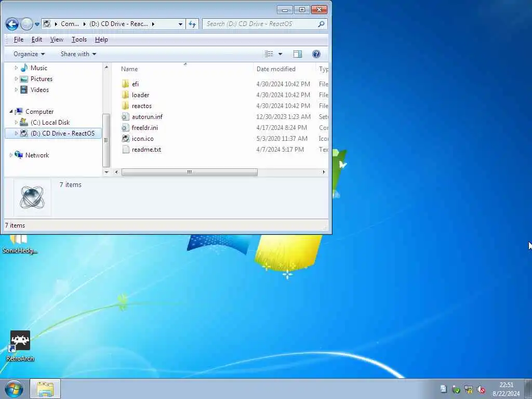532x399 pixels.
Task: Select Music in the navigation pane
Action: 38,68
